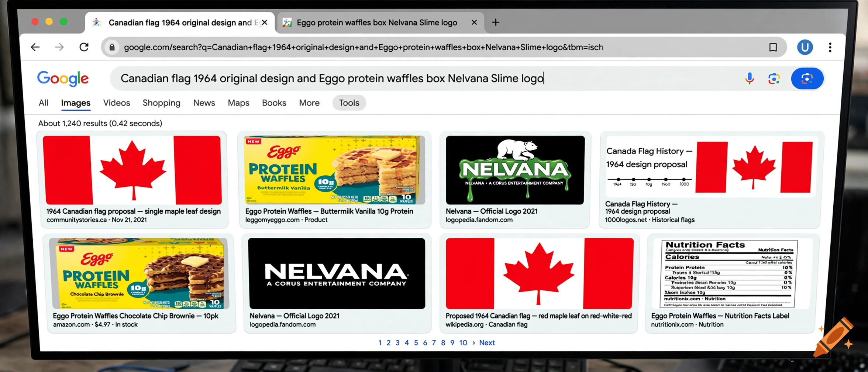Click the browser forward arrow
This screenshot has height=372, width=868.
(x=59, y=47)
